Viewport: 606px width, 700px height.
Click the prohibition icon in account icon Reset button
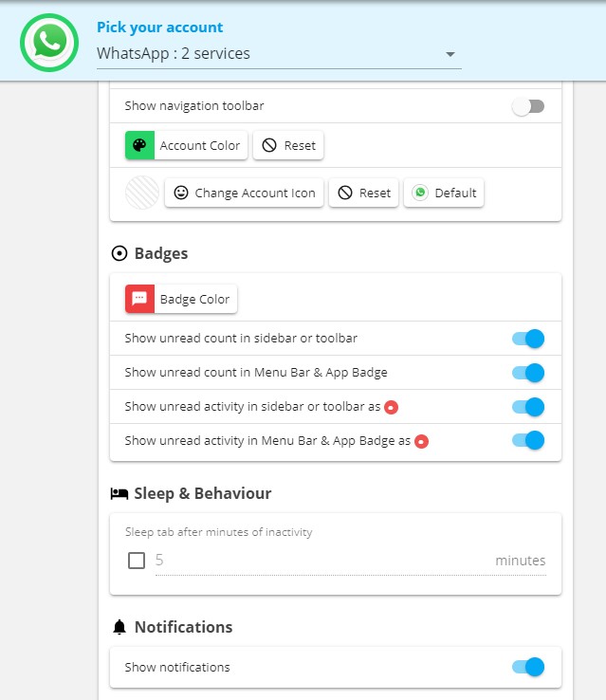(x=345, y=193)
